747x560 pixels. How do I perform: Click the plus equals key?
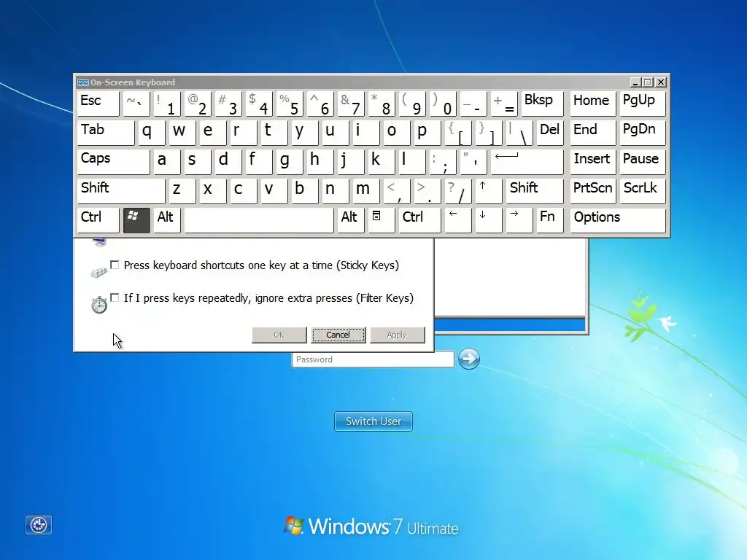503,104
